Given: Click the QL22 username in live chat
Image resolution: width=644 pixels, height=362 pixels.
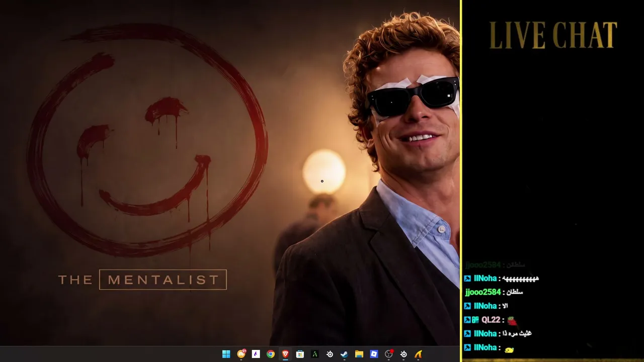Looking at the screenshot, I should [491, 320].
